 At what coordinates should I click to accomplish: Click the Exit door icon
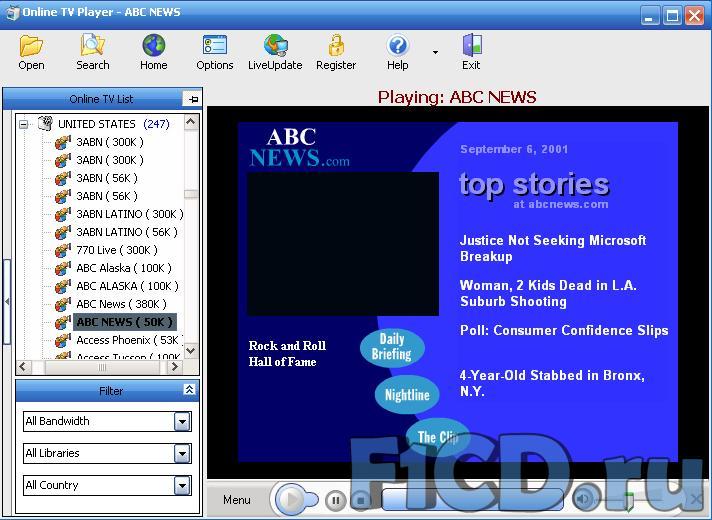tap(471, 45)
